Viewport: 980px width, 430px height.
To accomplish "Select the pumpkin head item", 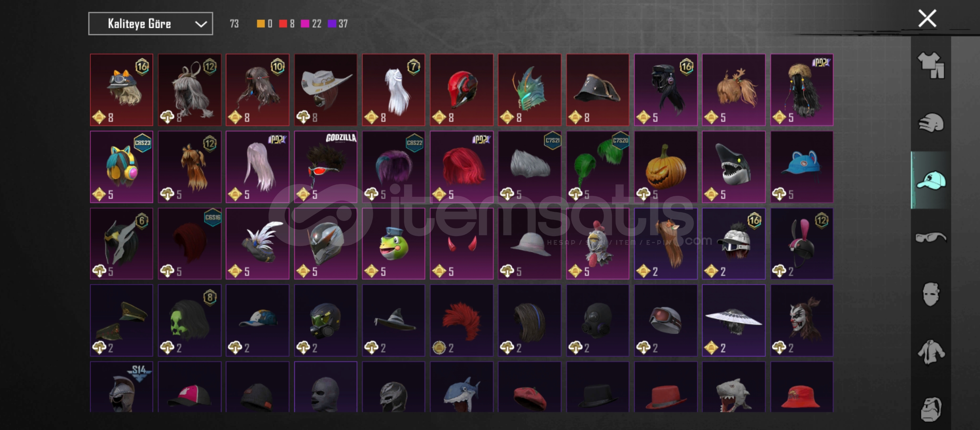I will 666,167.
